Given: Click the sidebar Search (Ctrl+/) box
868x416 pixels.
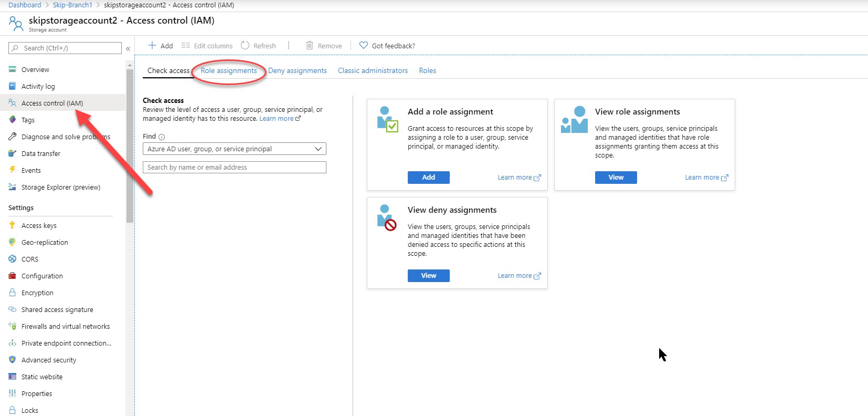Looking at the screenshot, I should [65, 48].
